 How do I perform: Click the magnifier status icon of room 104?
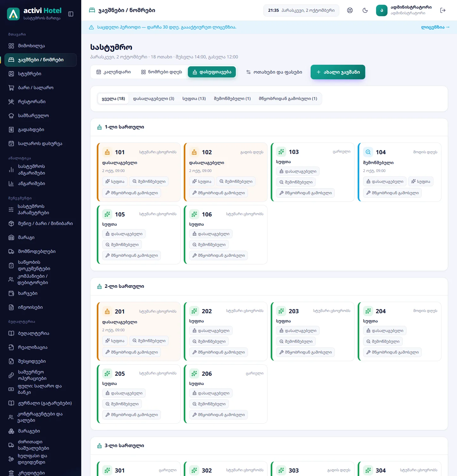coord(368,152)
